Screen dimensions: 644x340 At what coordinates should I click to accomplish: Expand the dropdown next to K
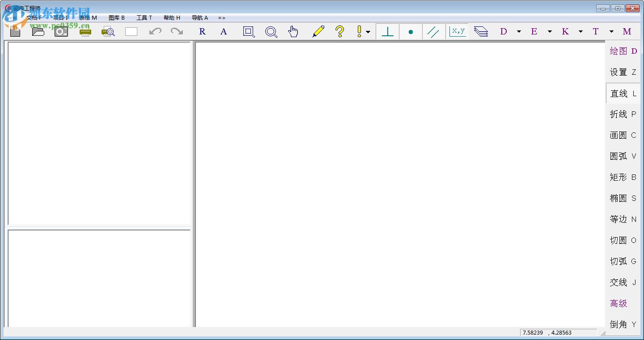(580, 32)
